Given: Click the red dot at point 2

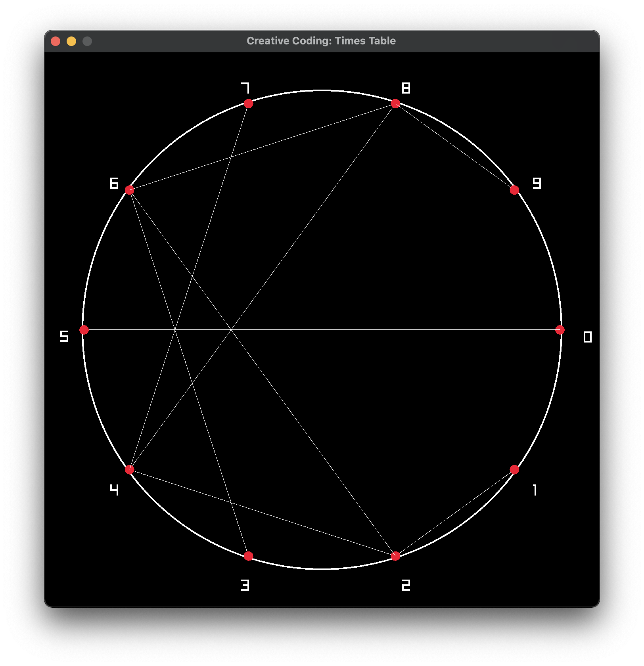Looking at the screenshot, I should coord(395,556).
